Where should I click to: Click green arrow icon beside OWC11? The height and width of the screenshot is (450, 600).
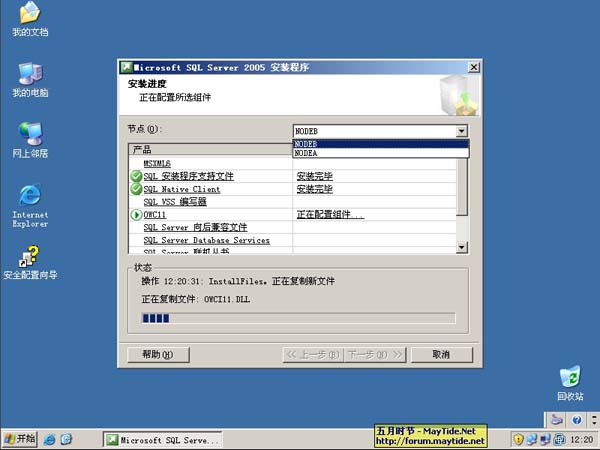[x=136, y=215]
